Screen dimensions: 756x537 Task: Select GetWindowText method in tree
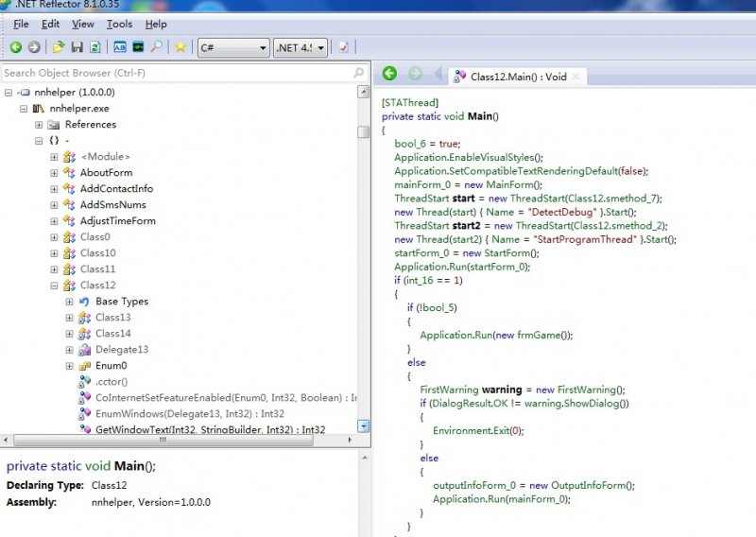(x=210, y=429)
